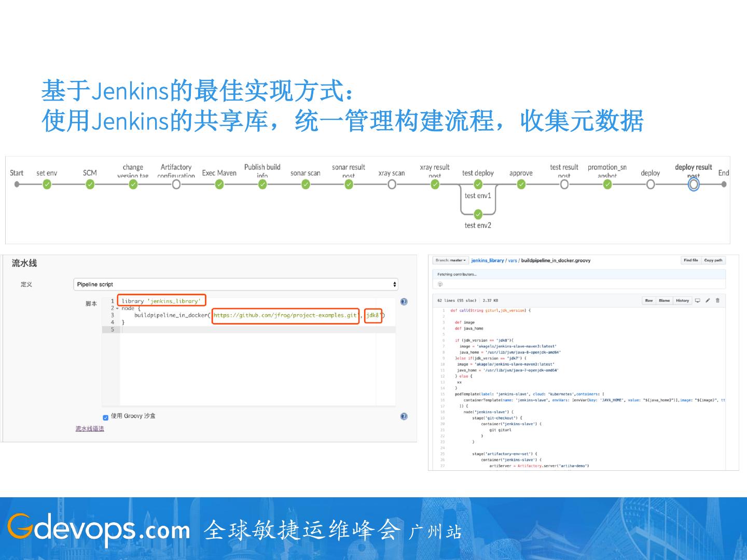Image resolution: width=747 pixels, height=560 pixels.
Task: Select the highlighted 'deploy result post' node
Action: [x=694, y=185]
